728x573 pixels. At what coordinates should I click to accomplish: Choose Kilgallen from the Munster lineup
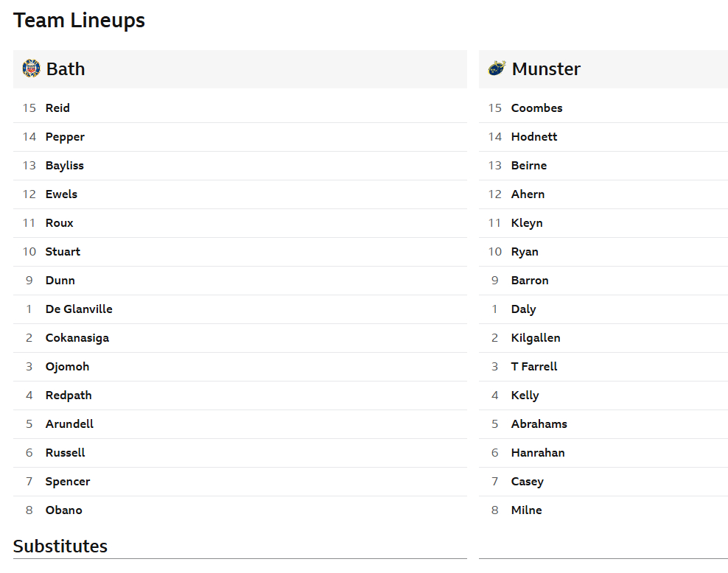pyautogui.click(x=536, y=338)
